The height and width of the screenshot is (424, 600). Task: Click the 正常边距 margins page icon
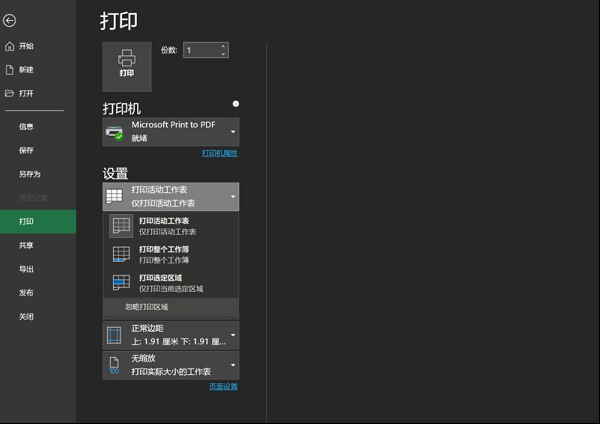pos(114,335)
